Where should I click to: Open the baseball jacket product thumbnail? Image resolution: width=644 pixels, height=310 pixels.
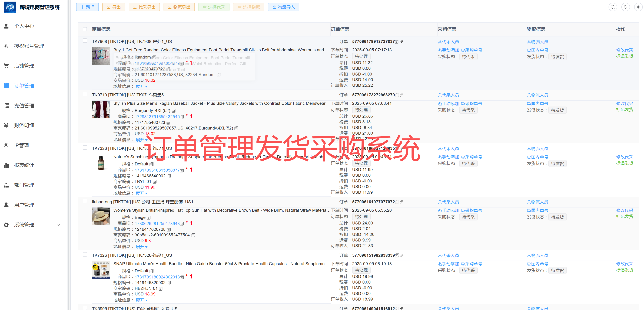101,109
